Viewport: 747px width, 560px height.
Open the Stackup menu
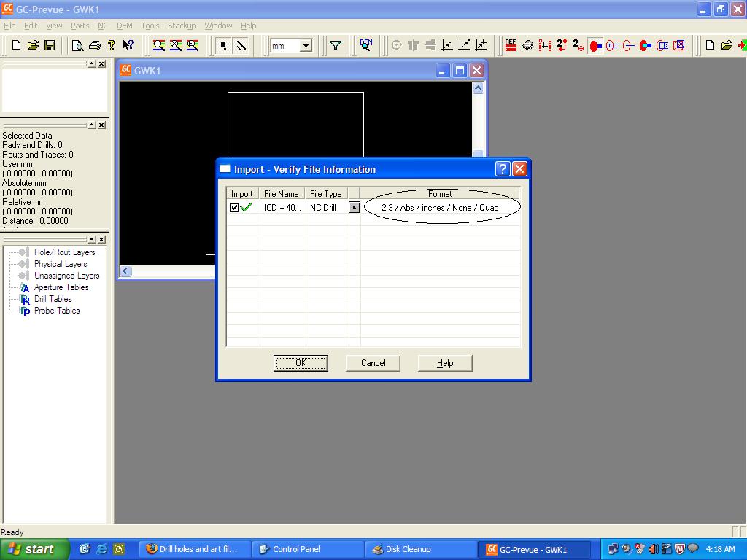(x=182, y=26)
